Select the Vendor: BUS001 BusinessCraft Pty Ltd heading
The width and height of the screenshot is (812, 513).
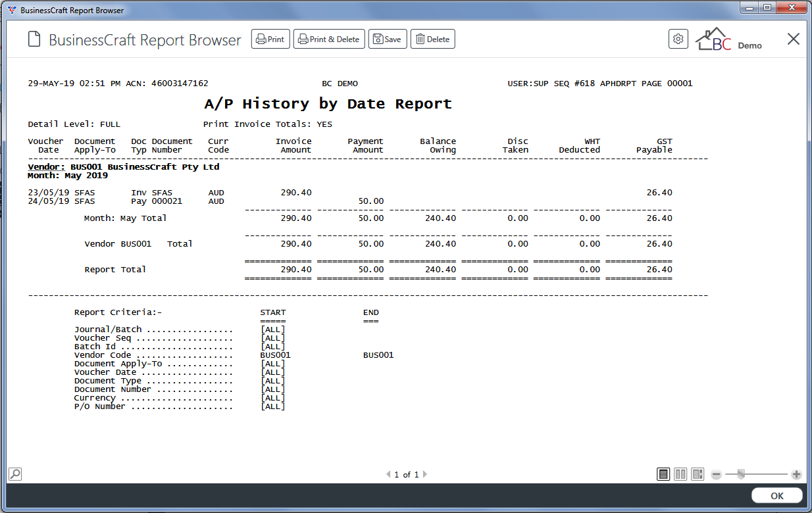pyautogui.click(x=124, y=167)
